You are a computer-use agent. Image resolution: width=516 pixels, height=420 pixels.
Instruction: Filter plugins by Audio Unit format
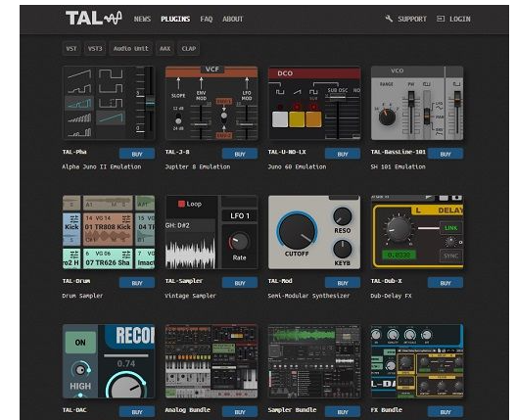click(130, 49)
